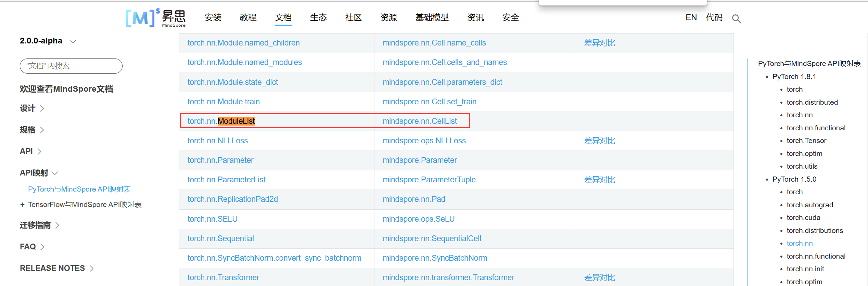Open the 资源 navigation menu
Screen dimensions: 868x286
pos(388,17)
